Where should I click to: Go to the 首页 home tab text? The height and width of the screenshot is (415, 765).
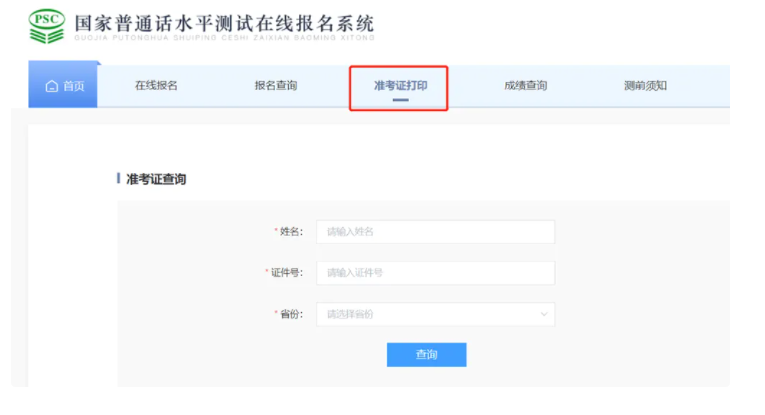[74, 86]
